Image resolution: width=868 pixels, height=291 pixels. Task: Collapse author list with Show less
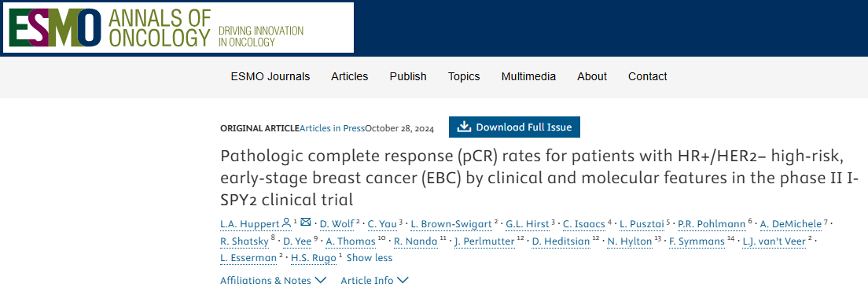(370, 258)
